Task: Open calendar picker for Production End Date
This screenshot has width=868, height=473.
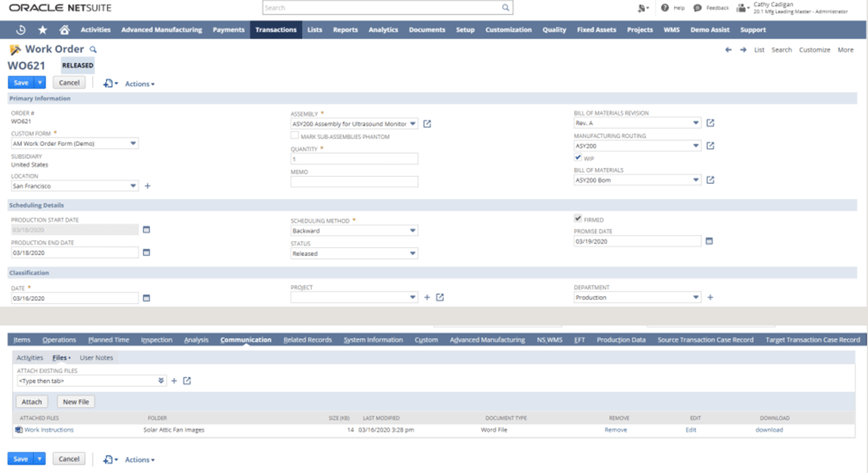Action: [x=146, y=253]
